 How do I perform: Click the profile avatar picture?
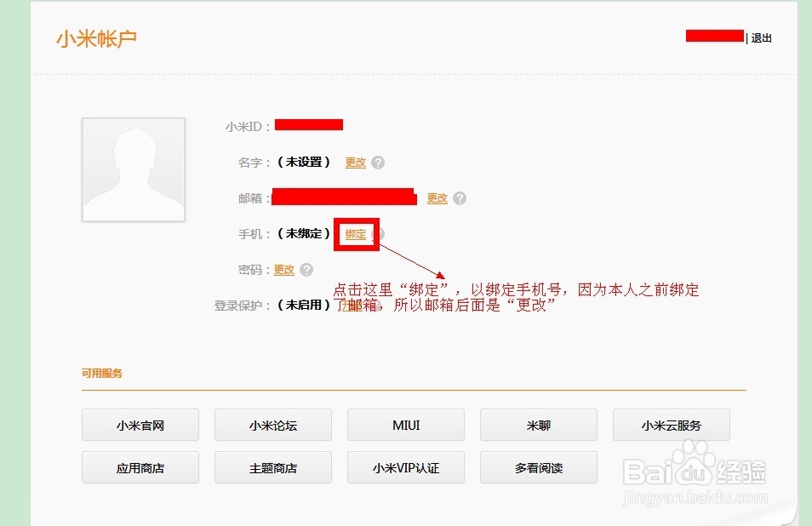[x=134, y=170]
